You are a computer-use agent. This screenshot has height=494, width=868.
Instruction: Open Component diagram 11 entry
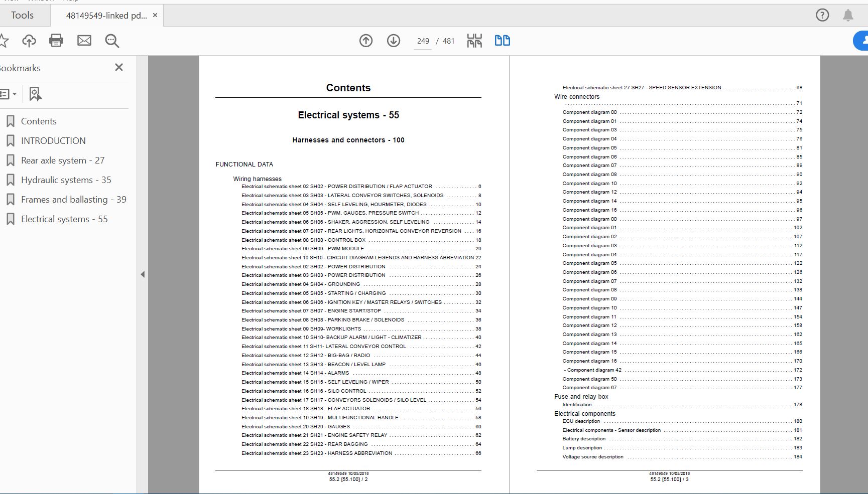pyautogui.click(x=682, y=317)
